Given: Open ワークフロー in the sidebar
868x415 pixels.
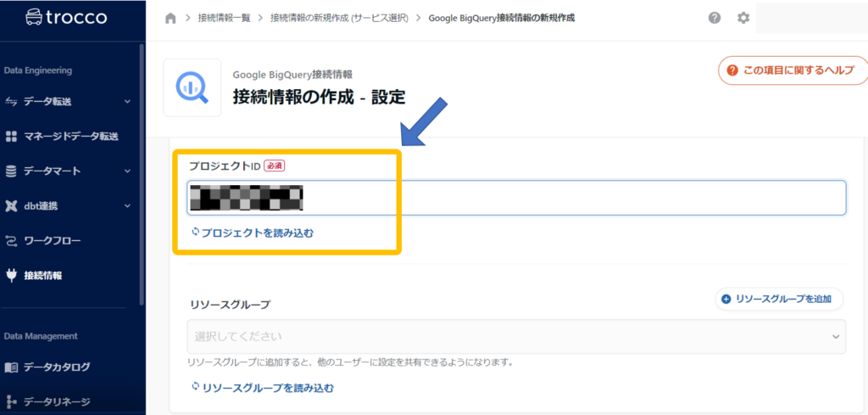Looking at the screenshot, I should pyautogui.click(x=52, y=241).
